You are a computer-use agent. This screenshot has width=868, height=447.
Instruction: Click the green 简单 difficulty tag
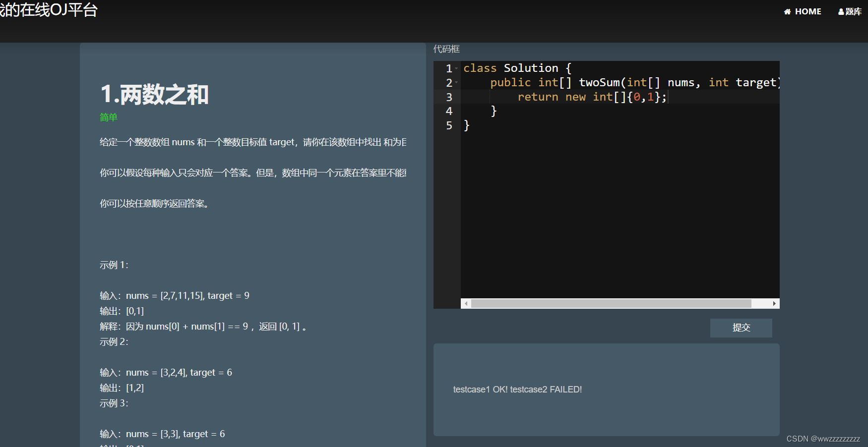pos(108,117)
